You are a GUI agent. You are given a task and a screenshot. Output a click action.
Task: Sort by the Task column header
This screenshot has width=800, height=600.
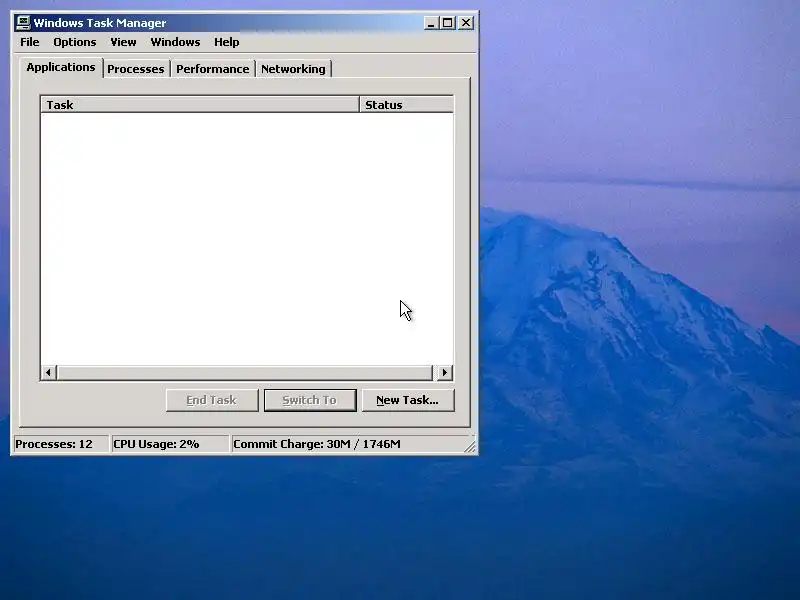(200, 105)
